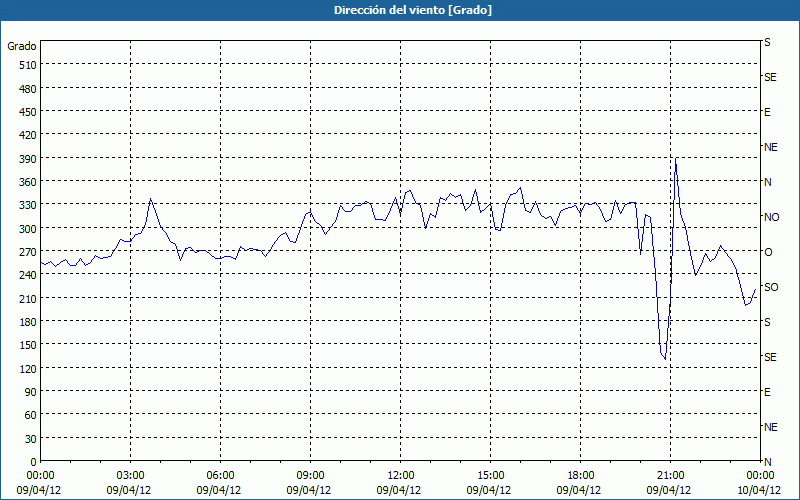The image size is (800, 500).
Task: Select the "NE" compass label beside the 390 gridline
Action: tap(770, 147)
